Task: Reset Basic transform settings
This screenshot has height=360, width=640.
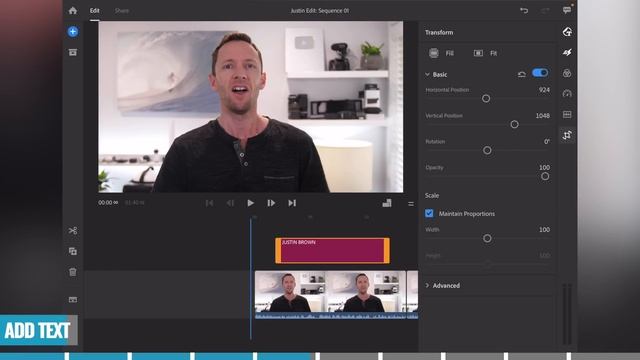Action: tap(522, 74)
